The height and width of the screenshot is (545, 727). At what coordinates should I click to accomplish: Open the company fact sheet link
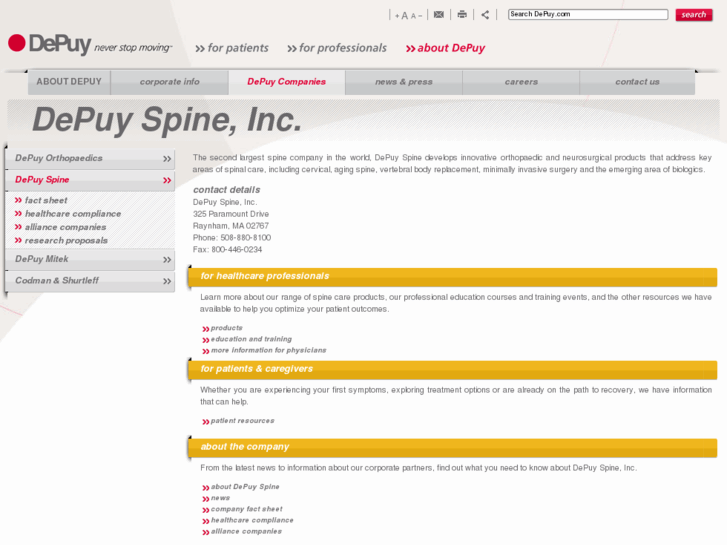point(246,509)
